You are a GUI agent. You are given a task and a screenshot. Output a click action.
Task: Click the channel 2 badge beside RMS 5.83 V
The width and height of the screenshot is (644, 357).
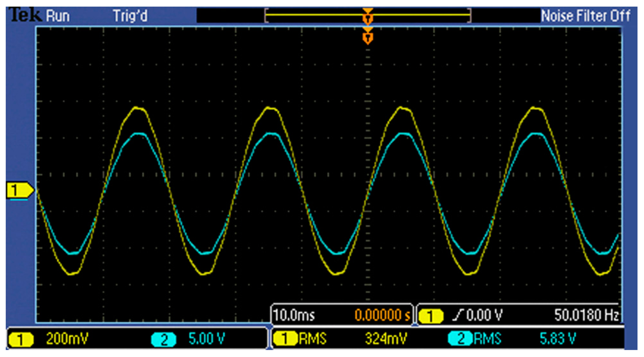[460, 339]
